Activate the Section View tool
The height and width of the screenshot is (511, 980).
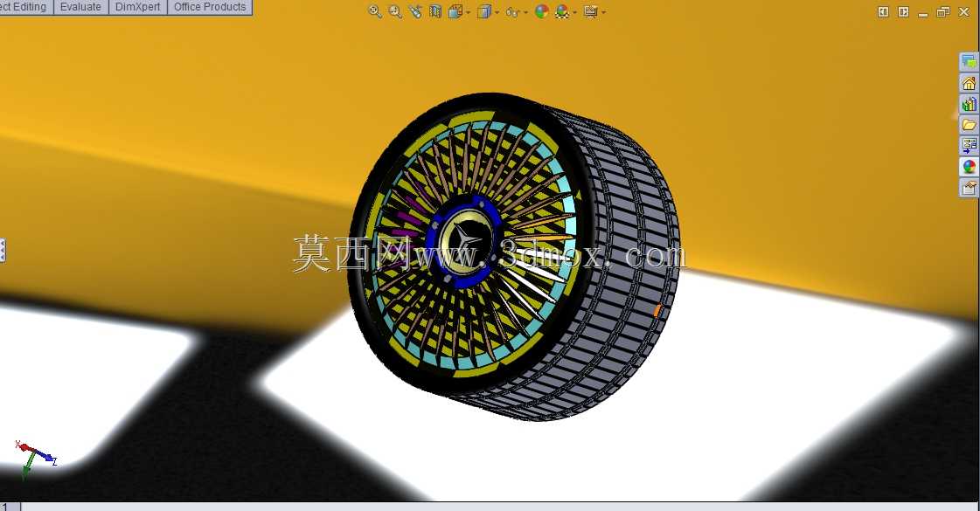coord(435,11)
